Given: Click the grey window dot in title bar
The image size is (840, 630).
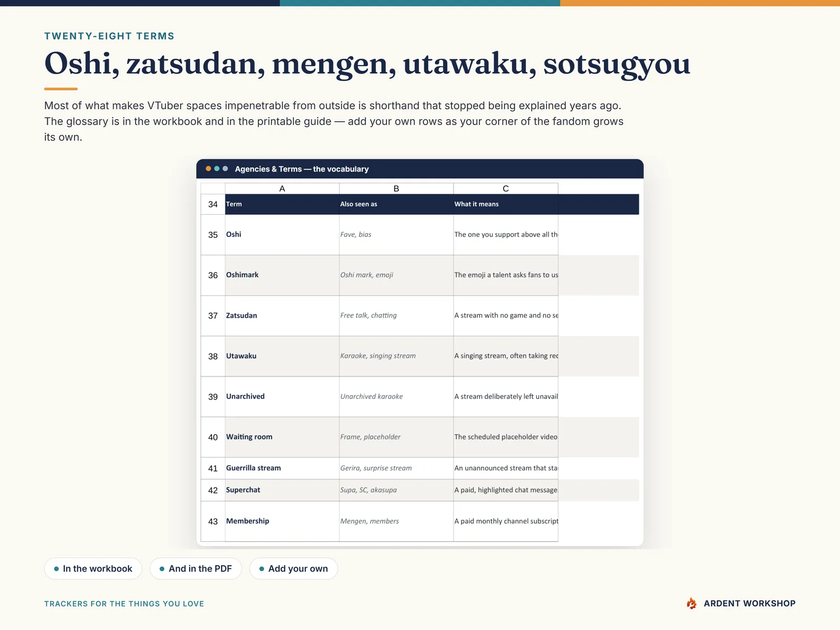Looking at the screenshot, I should [225, 169].
